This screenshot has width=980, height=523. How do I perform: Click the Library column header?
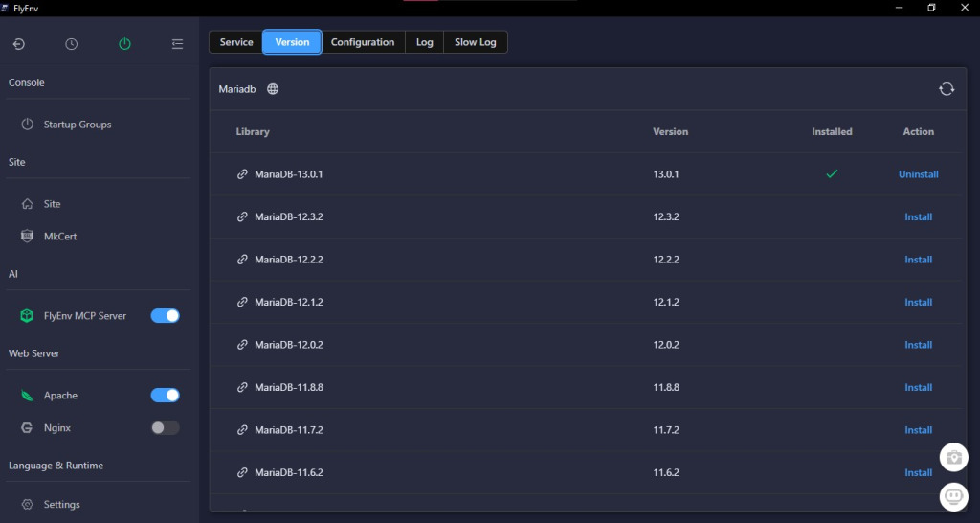(x=253, y=132)
